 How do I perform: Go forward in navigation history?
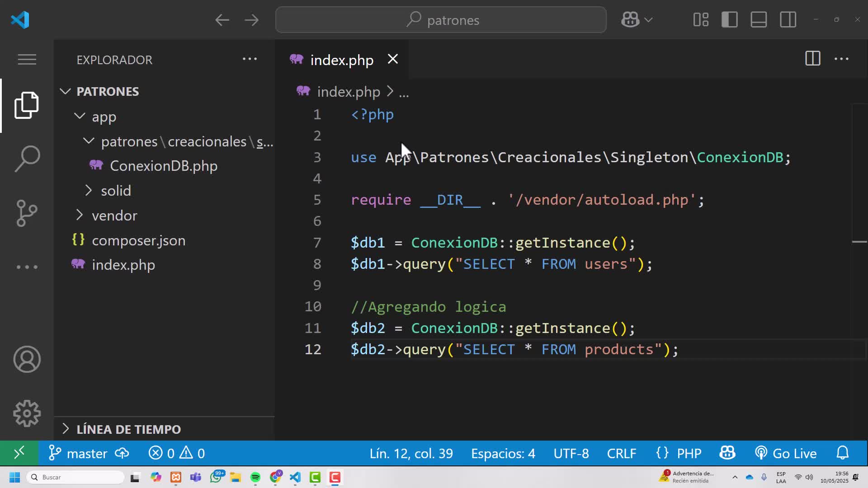point(251,20)
